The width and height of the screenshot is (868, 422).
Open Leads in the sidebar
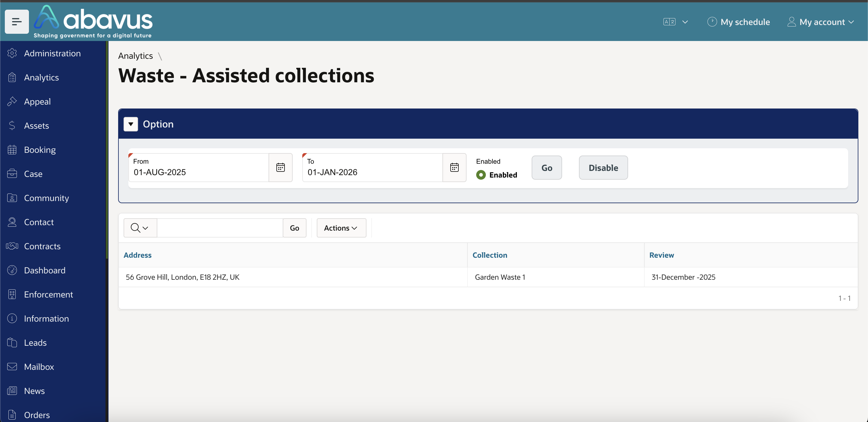pyautogui.click(x=35, y=343)
